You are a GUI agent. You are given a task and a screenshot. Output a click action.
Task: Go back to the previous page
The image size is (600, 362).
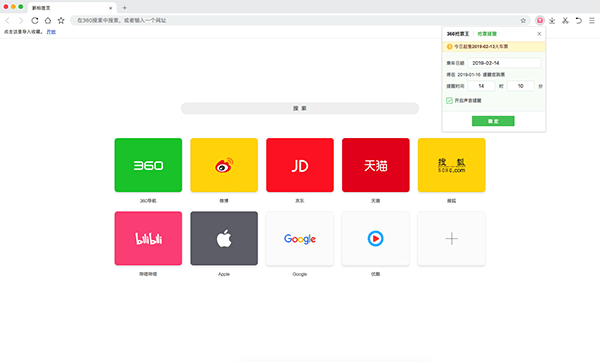[x=7, y=21]
